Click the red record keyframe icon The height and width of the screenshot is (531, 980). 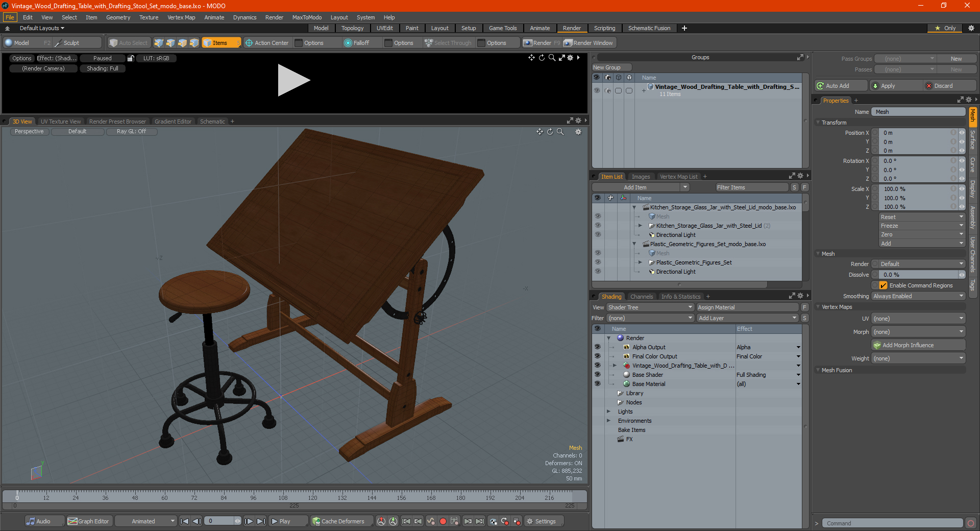pos(443,521)
